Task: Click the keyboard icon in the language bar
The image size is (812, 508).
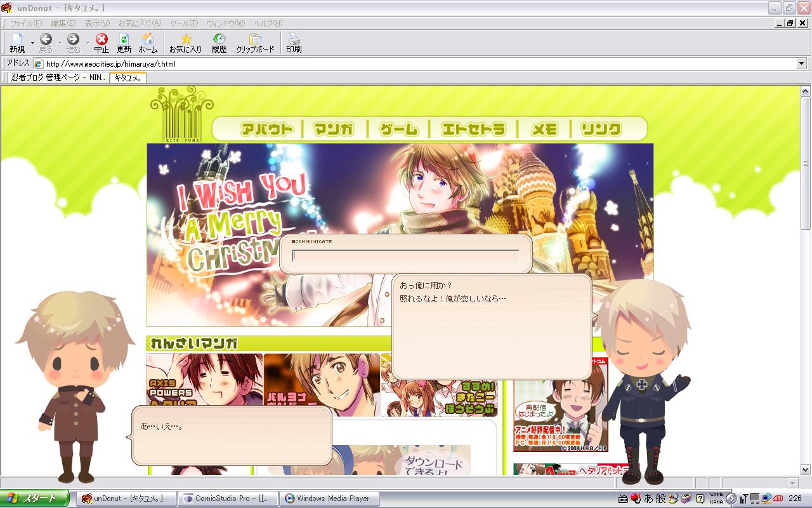Action: [622, 498]
